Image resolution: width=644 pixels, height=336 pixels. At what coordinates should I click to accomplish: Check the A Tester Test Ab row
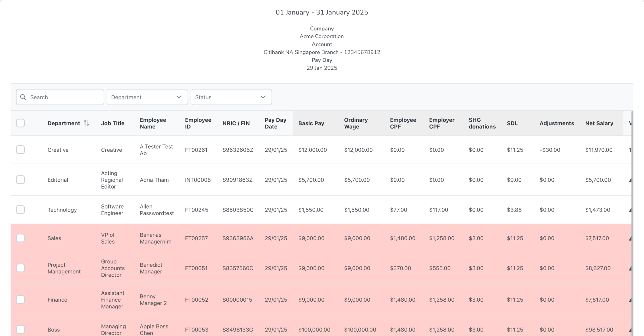pos(21,150)
